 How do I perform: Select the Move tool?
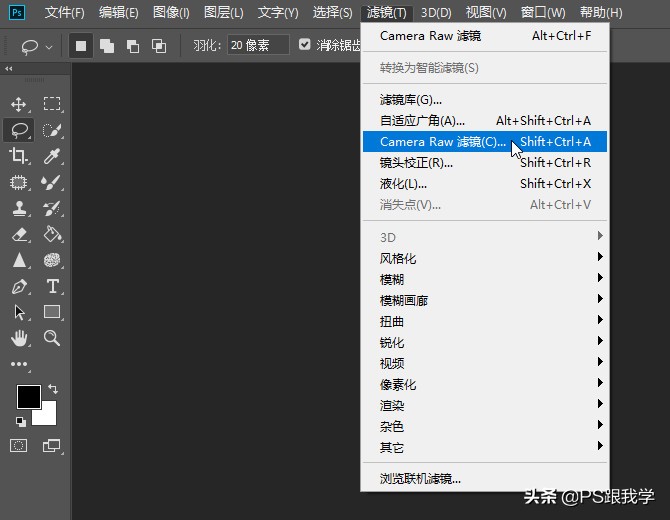pos(18,104)
